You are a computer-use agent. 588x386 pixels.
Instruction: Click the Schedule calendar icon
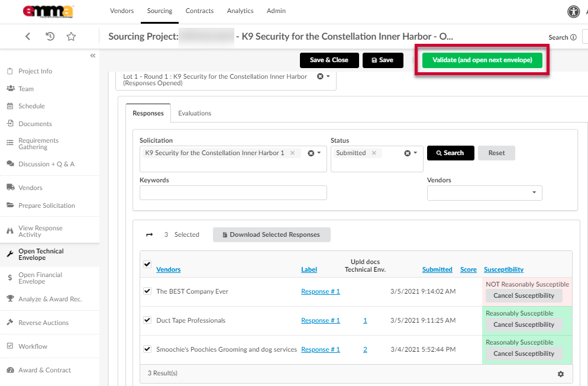(10, 106)
